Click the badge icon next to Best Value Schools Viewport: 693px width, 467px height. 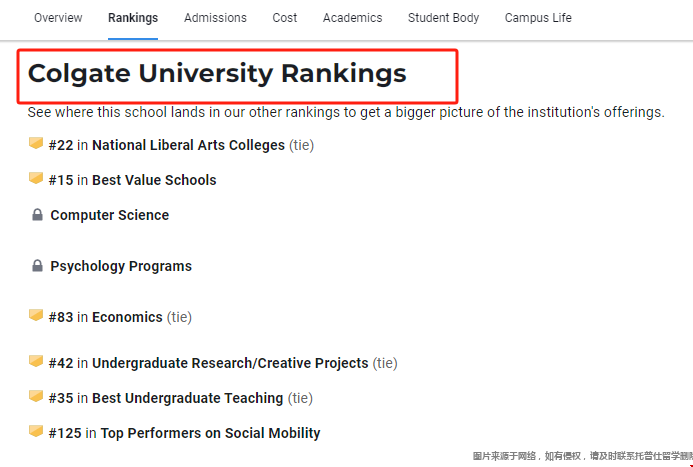tap(36, 178)
